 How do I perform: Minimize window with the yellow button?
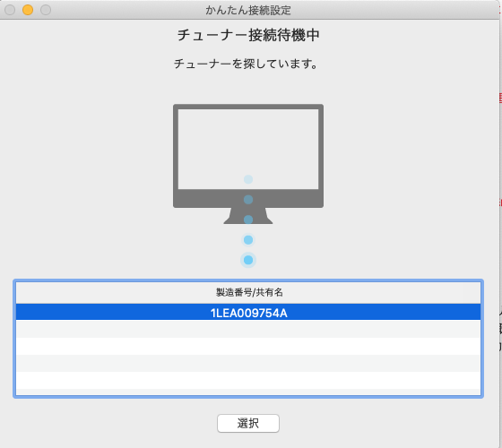click(x=28, y=10)
